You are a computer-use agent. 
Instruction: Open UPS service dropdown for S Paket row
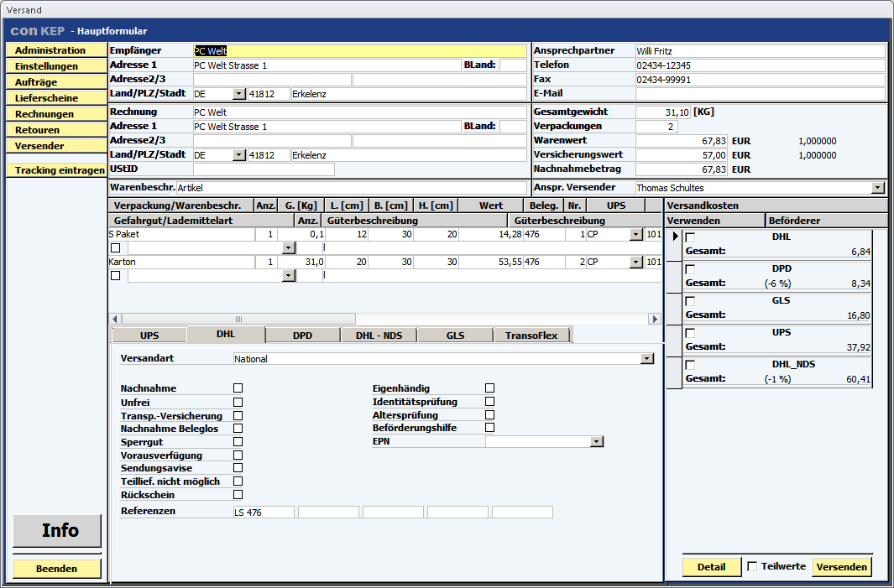point(636,234)
